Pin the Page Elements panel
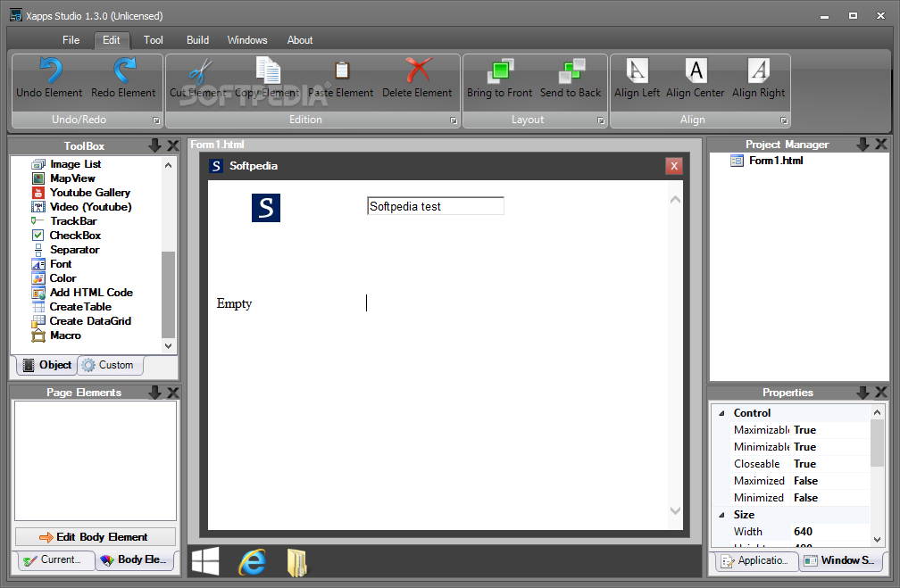The image size is (900, 588). tap(154, 393)
